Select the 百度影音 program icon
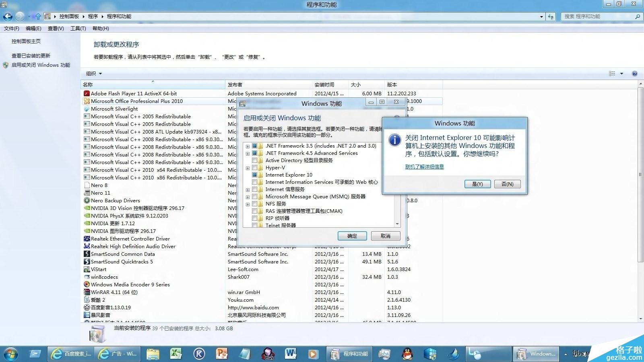Image resolution: width=644 pixels, height=362 pixels. click(87, 307)
